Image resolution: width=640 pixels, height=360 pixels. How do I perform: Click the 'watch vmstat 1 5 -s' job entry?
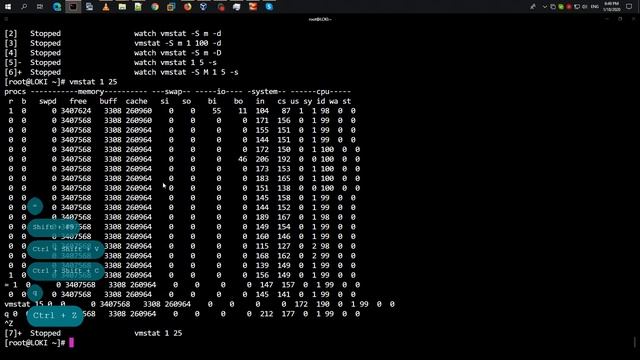coord(176,62)
